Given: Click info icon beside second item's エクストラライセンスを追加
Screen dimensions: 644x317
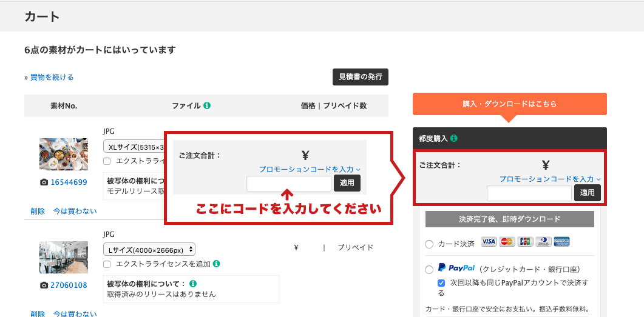Looking at the screenshot, I should [x=217, y=263].
